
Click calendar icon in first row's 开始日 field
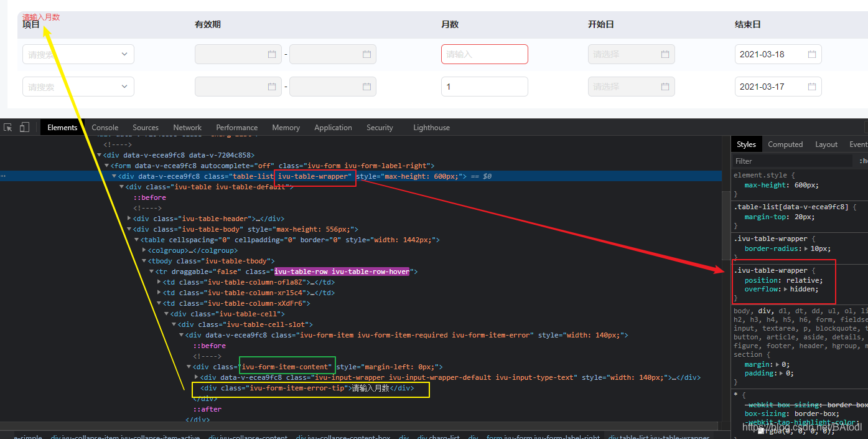665,54
